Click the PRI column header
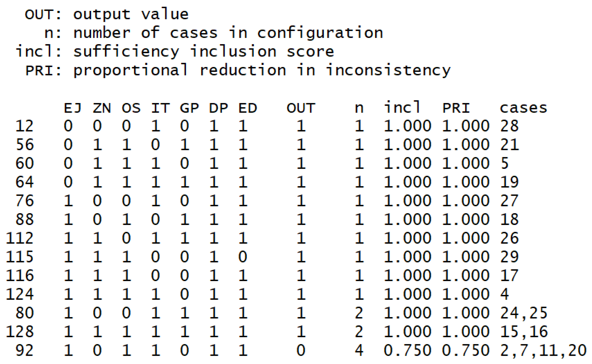 click(x=456, y=108)
